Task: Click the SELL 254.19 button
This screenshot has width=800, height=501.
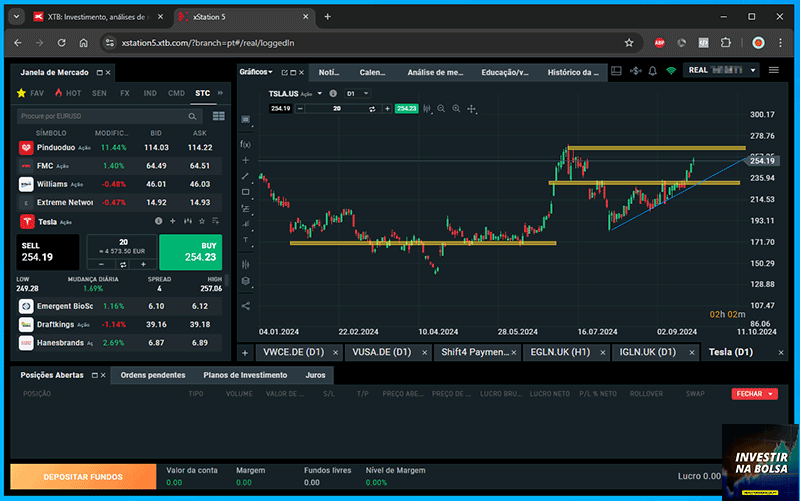Action: (48, 252)
